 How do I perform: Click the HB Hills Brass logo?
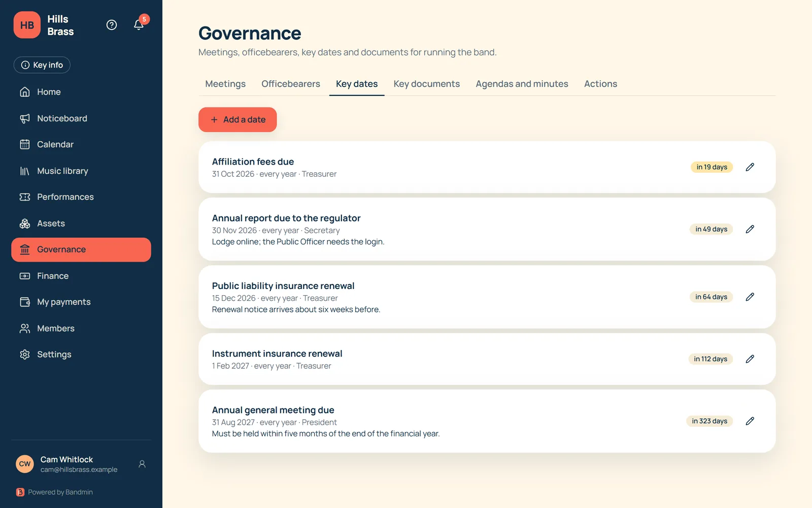[27, 25]
